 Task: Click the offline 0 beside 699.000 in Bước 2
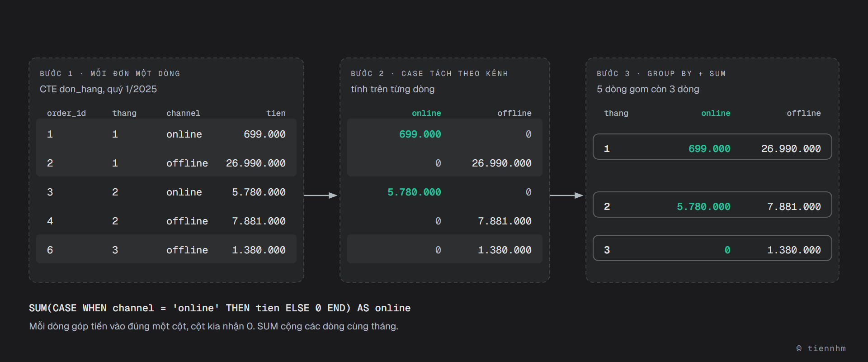(528, 134)
